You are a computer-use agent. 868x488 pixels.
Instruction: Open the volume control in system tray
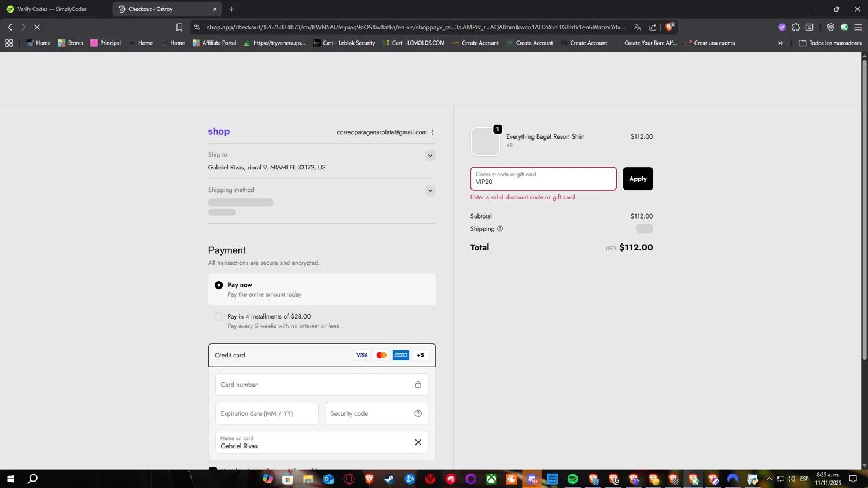(x=791, y=479)
